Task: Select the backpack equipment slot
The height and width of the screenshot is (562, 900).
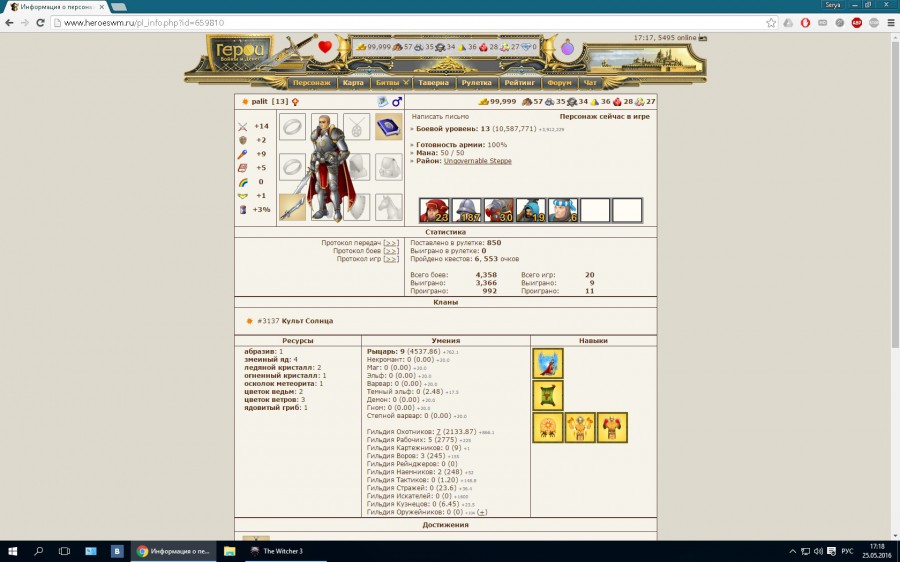Action: tap(389, 167)
